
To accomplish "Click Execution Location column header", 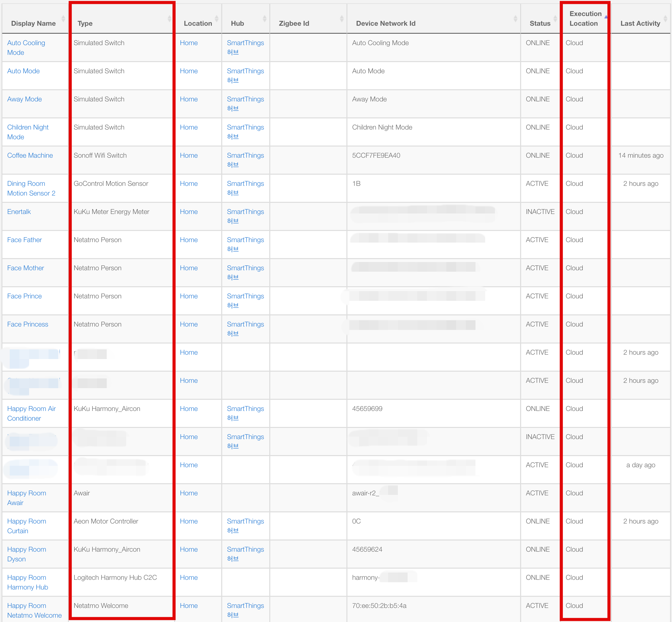I will point(585,18).
